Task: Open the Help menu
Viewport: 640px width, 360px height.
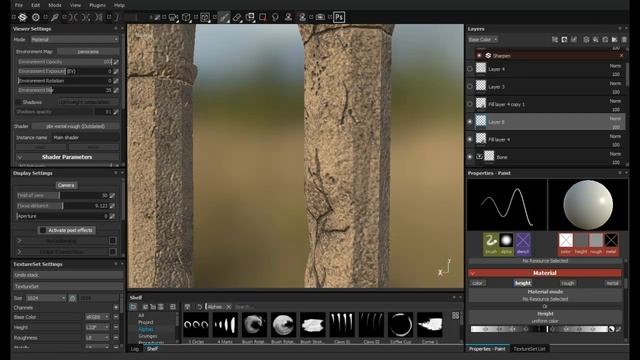Action: [119, 5]
